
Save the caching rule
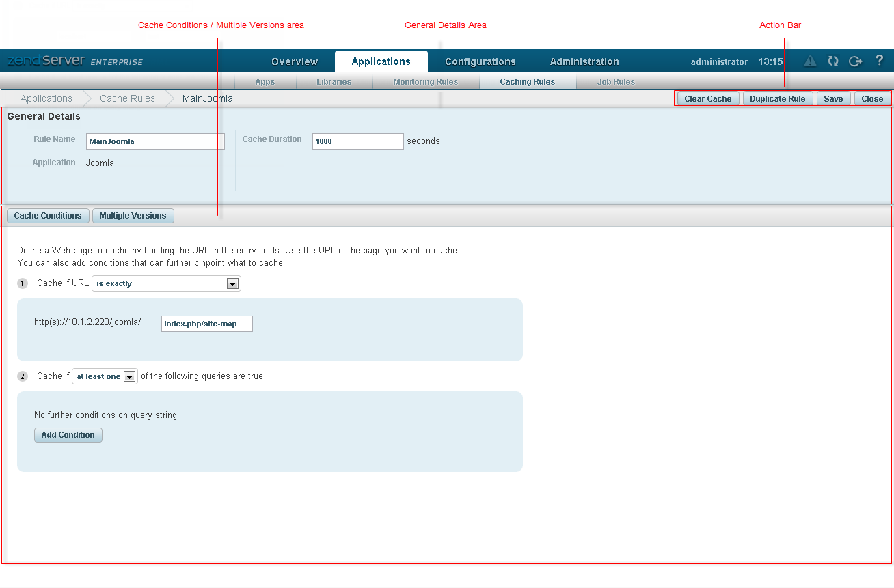832,99
